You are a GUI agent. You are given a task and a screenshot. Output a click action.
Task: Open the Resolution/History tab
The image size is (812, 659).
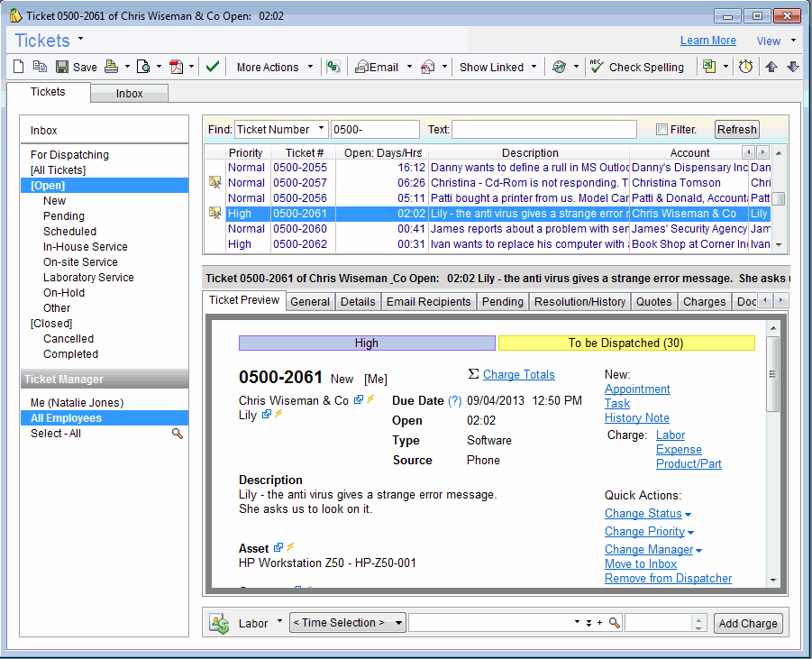(x=579, y=301)
